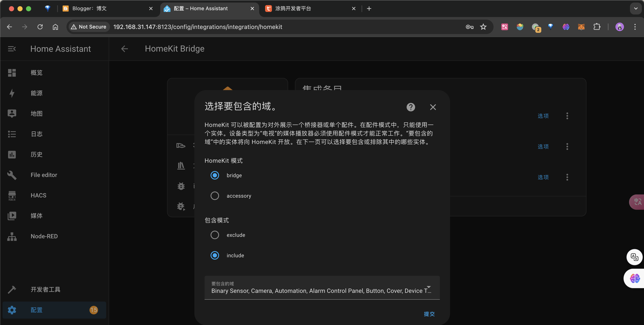Go back using HomeKit Bridge arrow

click(124, 49)
